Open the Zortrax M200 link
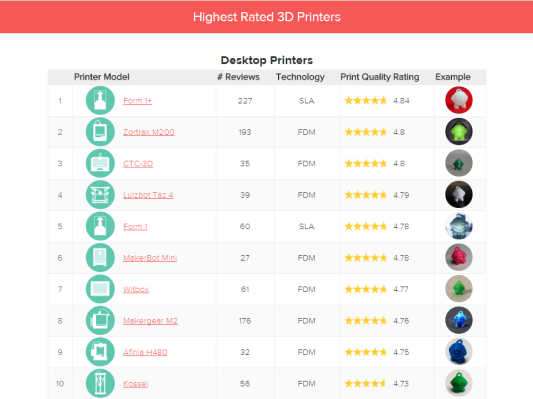533x399 pixels. point(149,132)
